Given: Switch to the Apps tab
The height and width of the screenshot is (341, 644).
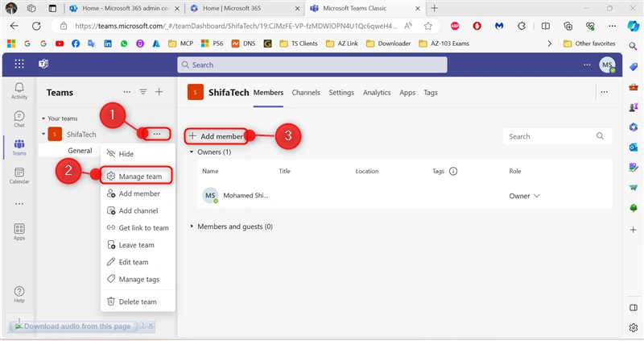Looking at the screenshot, I should pyautogui.click(x=407, y=93).
